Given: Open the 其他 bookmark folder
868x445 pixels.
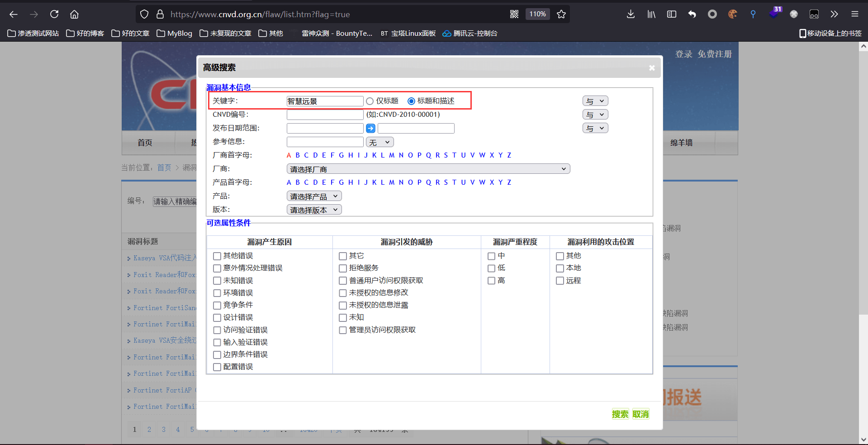Looking at the screenshot, I should [271, 33].
